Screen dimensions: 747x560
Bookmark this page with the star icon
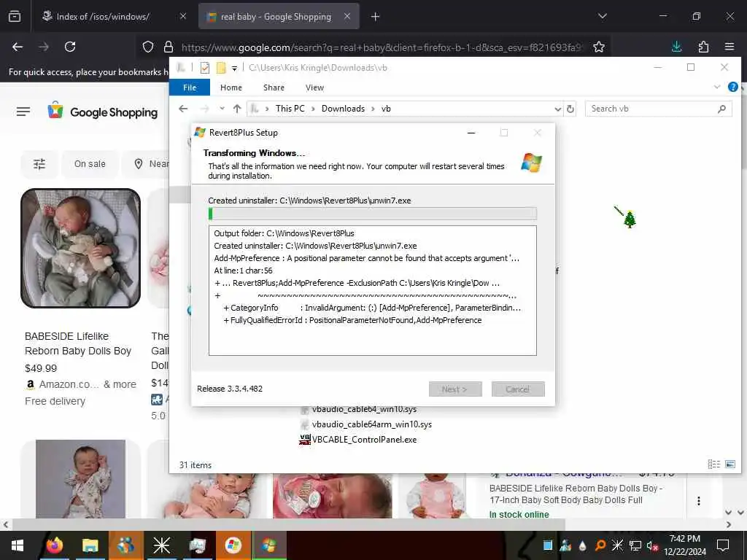click(599, 47)
